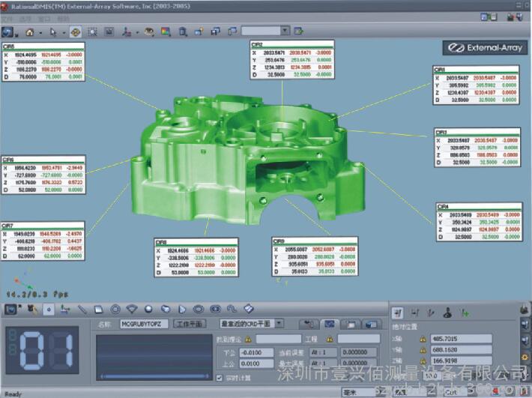This screenshot has height=398, width=532.
Task: Expand the empty combo box in top toolbar
Action: [286, 31]
